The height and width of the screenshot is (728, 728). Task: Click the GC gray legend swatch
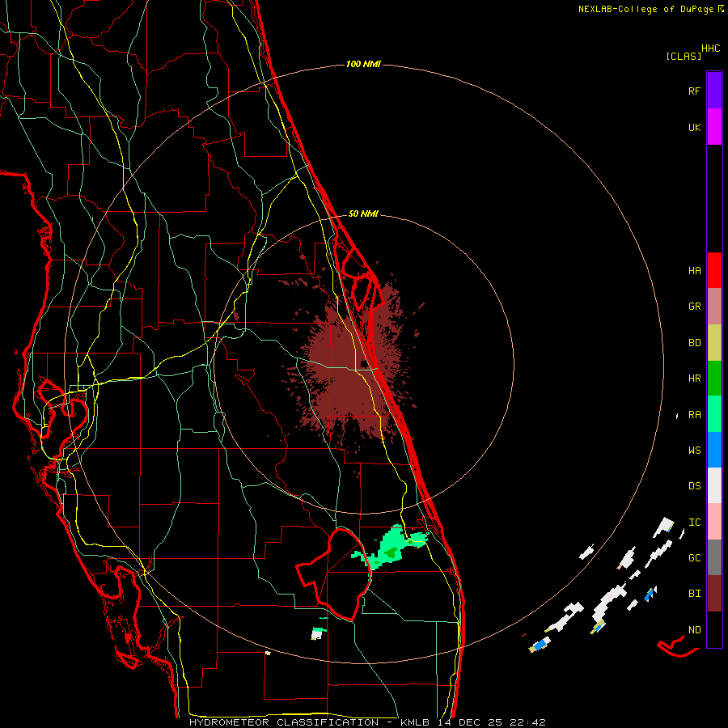tap(714, 557)
